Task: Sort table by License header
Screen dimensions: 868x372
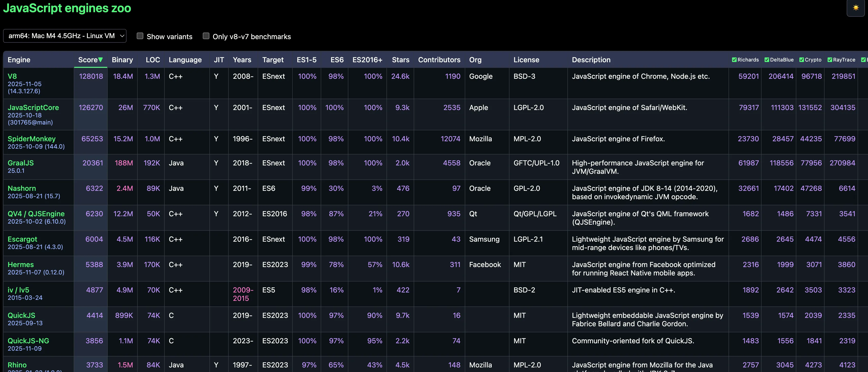Action: (526, 60)
